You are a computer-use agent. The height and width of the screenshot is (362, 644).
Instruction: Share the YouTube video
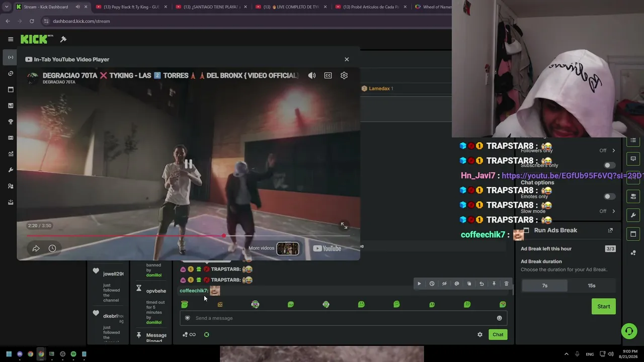(x=36, y=248)
